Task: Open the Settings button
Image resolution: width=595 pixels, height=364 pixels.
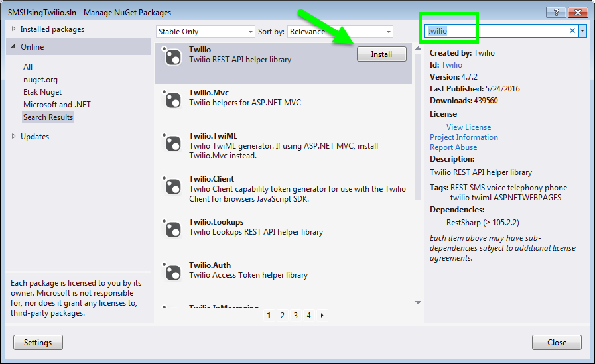Action: pyautogui.click(x=38, y=342)
